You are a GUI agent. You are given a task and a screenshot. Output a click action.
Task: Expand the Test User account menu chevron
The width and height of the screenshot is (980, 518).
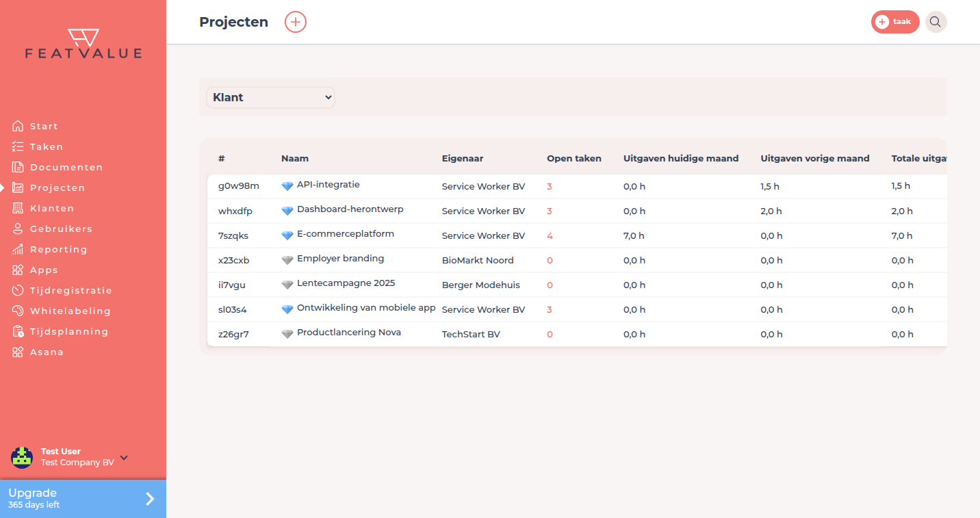124,458
